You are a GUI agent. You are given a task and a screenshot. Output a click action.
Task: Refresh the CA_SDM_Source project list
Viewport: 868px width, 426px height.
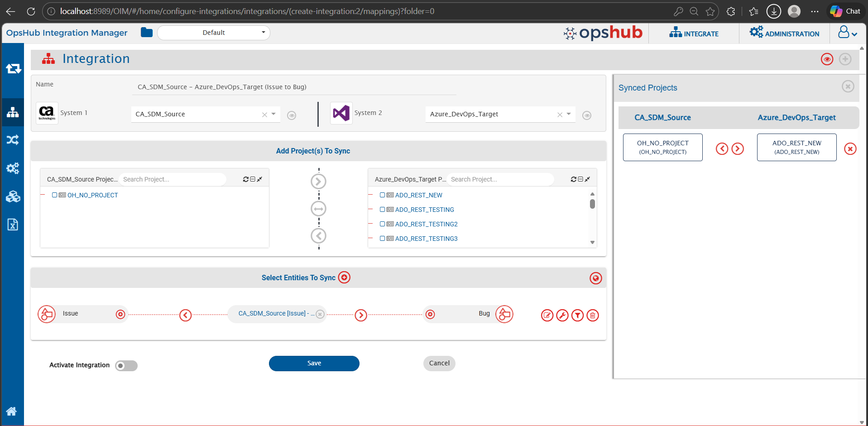245,179
